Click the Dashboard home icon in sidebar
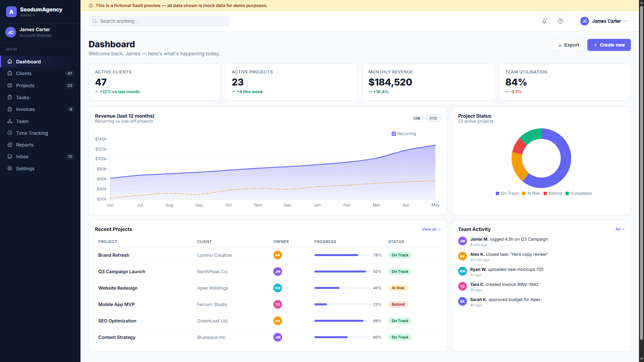Viewport: 644px width, 362px height. 10,62
